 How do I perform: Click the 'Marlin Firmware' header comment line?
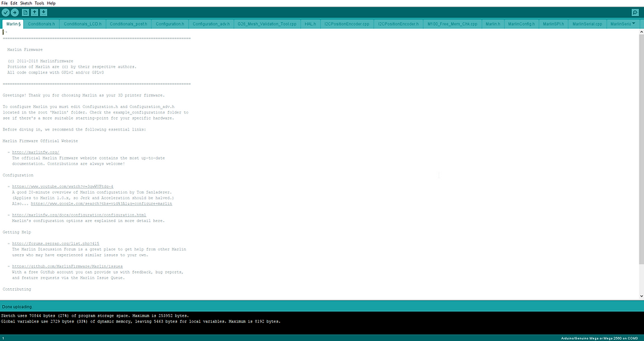point(25,50)
